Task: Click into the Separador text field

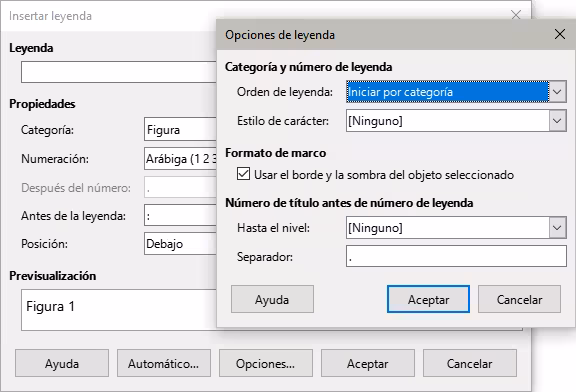Action: click(456, 256)
